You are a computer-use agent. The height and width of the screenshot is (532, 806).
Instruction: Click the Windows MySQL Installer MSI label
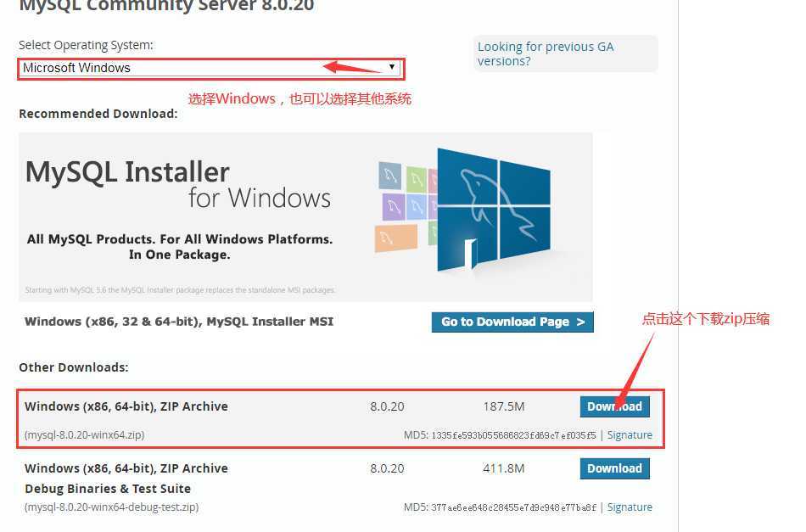(x=179, y=322)
